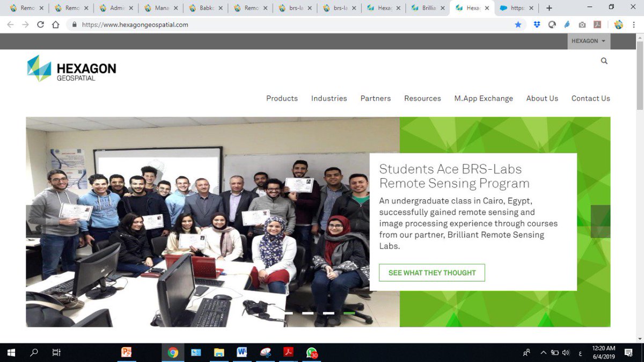Select the first carousel slide indicator
The image size is (644, 362).
coord(288,313)
